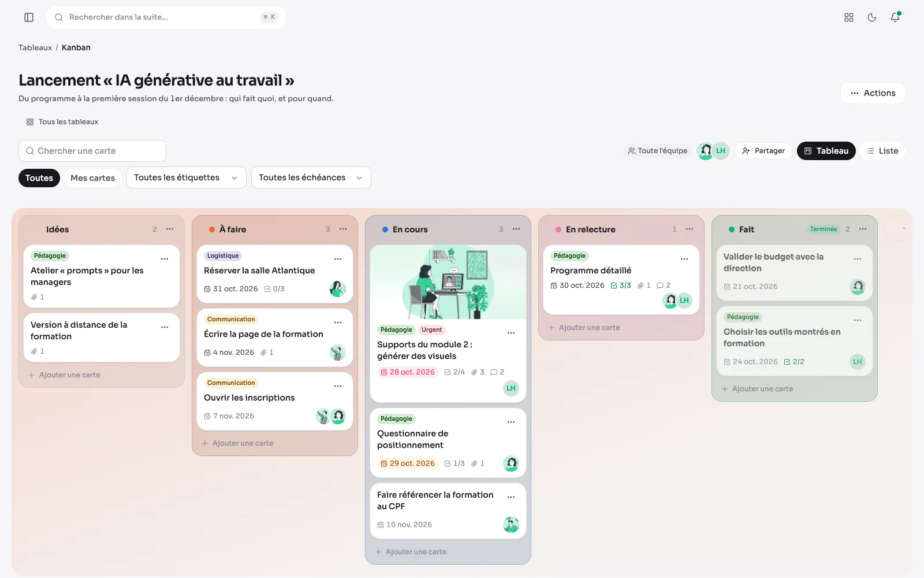
Task: Open the Toute l'équipe member filter
Action: click(658, 151)
